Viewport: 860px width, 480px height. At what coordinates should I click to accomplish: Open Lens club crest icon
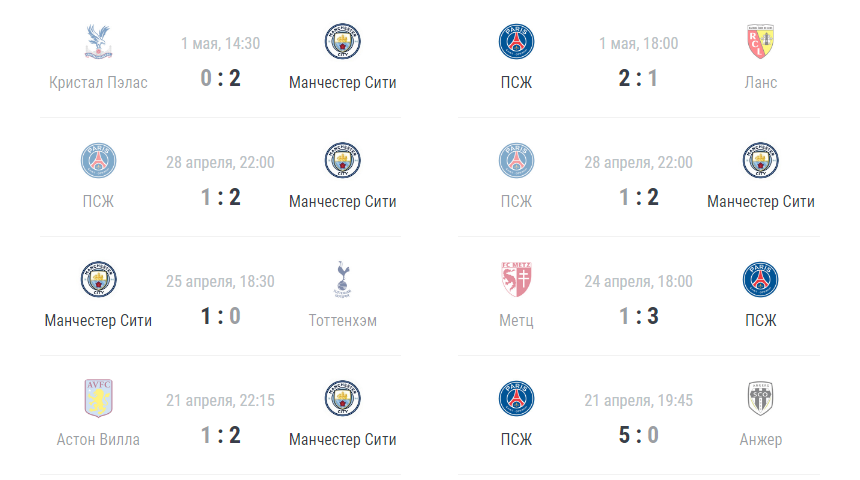[x=760, y=42]
